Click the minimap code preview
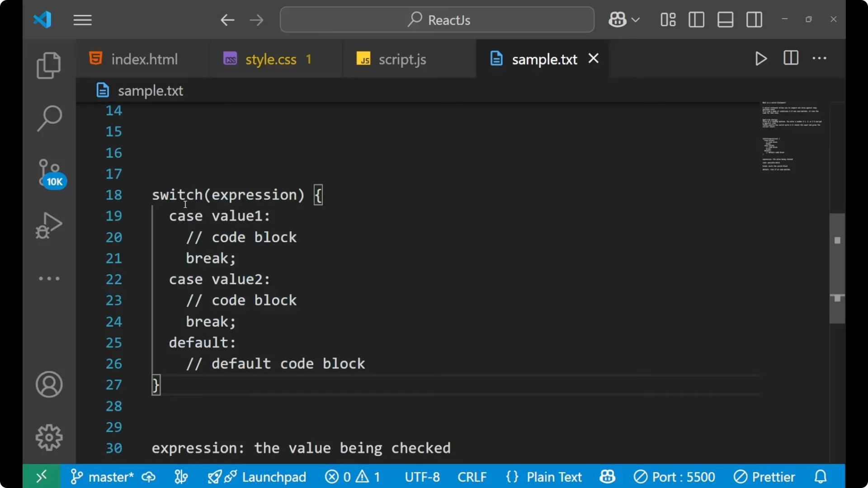 point(791,136)
